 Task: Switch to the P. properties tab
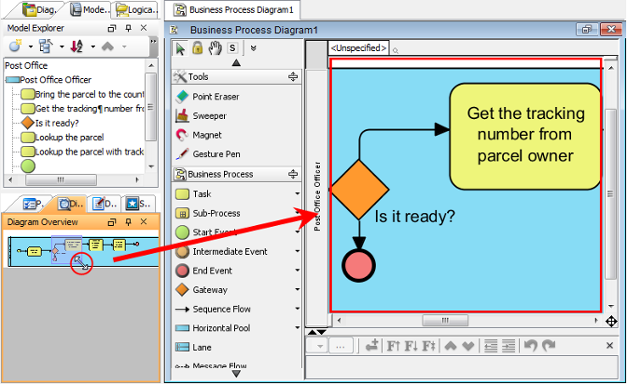coord(33,204)
